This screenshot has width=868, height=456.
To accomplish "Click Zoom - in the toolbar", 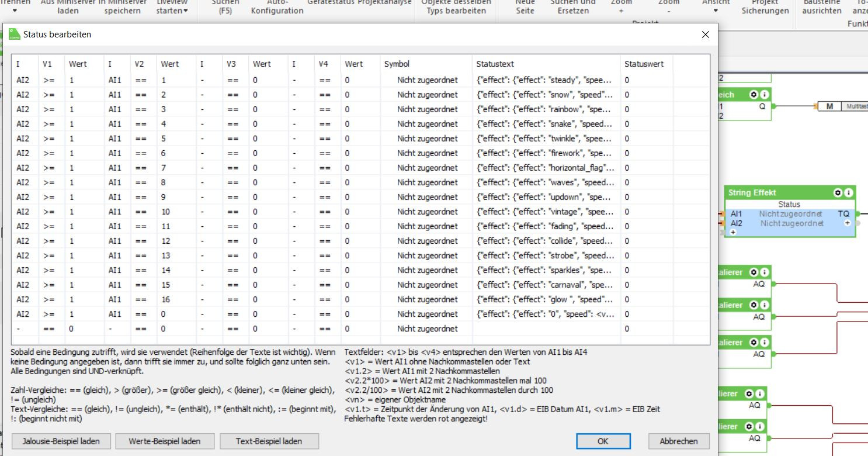I will click(x=669, y=7).
